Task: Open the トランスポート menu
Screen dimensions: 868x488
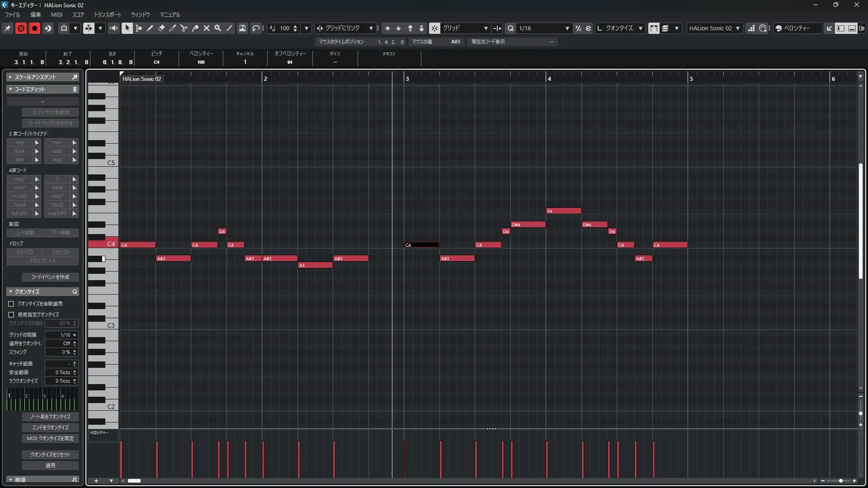Action: tap(107, 15)
